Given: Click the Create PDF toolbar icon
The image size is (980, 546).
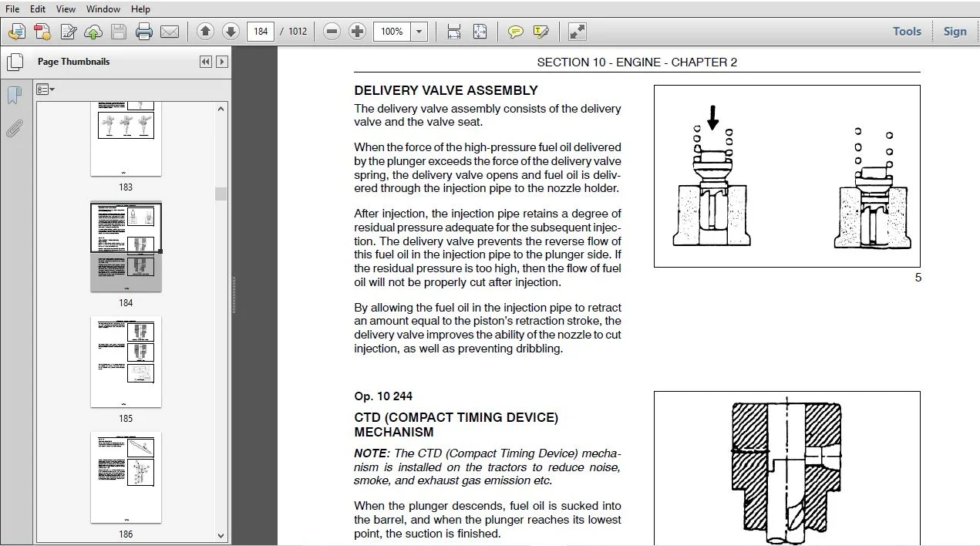Looking at the screenshot, I should pos(17,32).
